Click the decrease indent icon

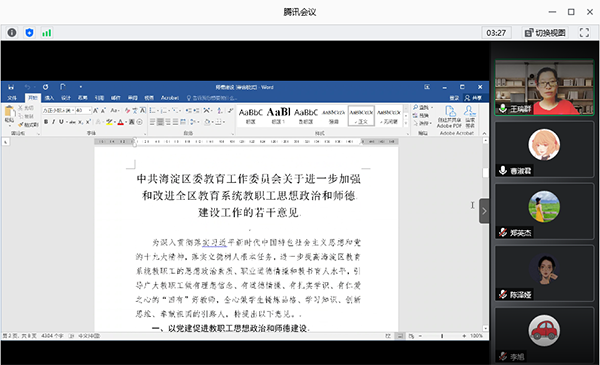[x=188, y=110]
